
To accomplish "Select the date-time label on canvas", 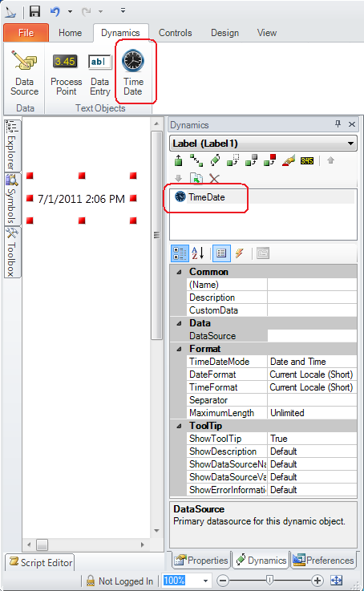I will coord(82,199).
